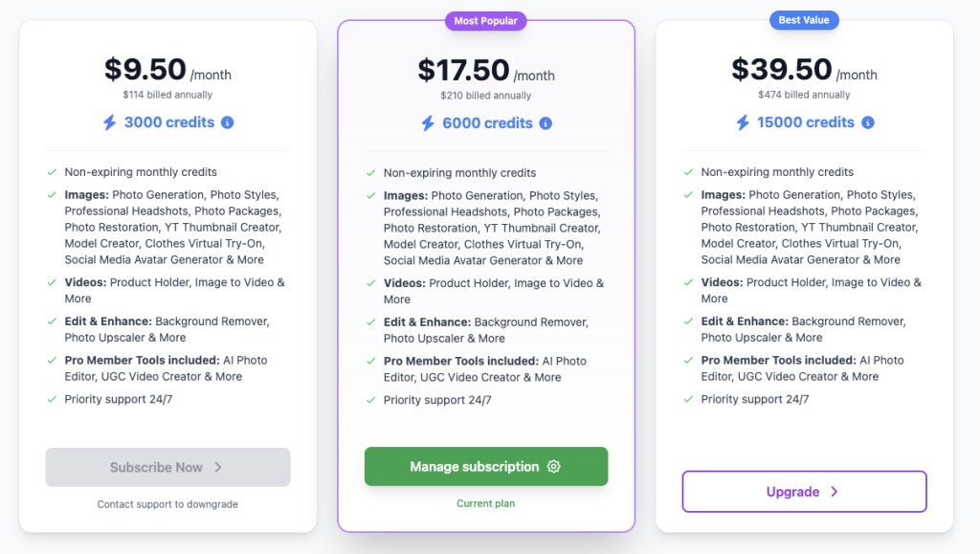Click lightning bolt icon for 15000 credits
The width and height of the screenshot is (980, 554).
(x=743, y=122)
